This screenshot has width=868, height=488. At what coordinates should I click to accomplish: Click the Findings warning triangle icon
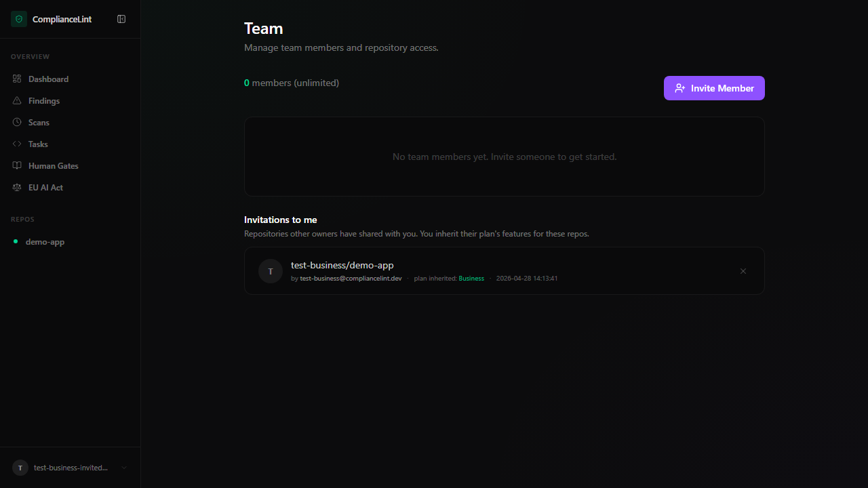17,101
